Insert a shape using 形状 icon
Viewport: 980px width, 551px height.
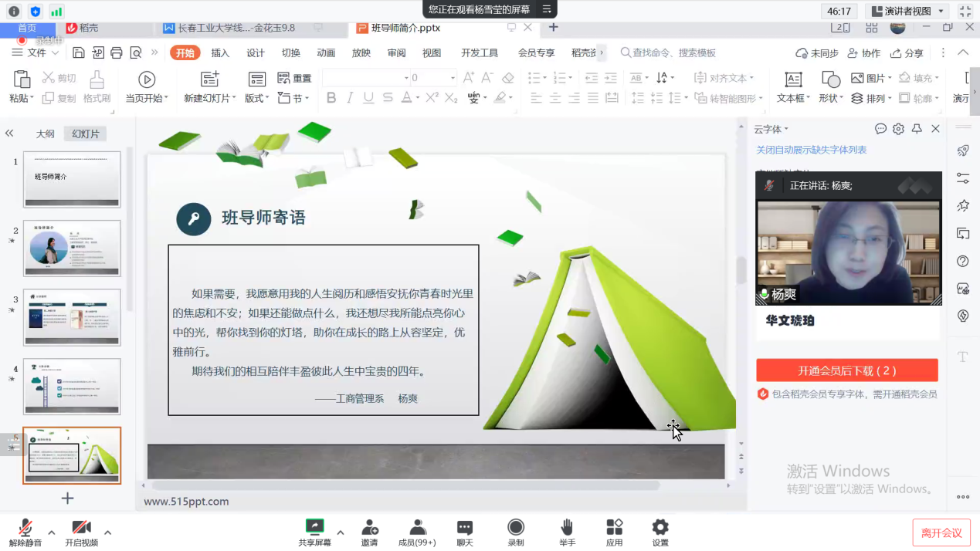click(x=829, y=83)
